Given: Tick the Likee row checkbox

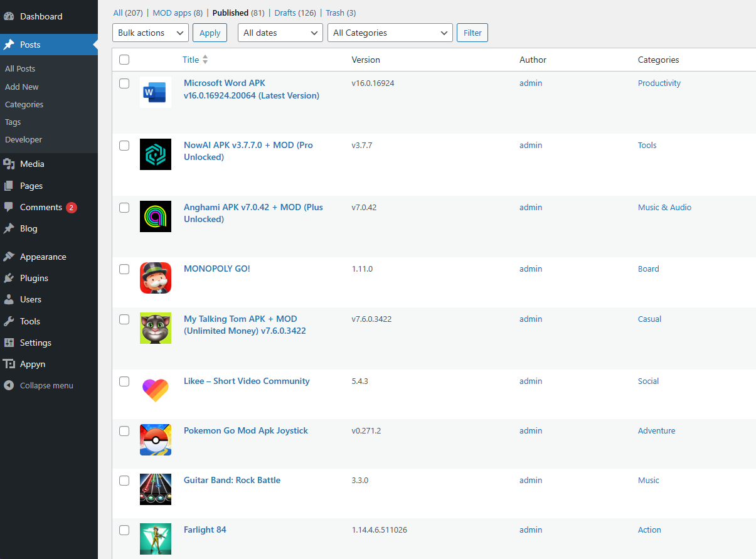Looking at the screenshot, I should (x=124, y=381).
